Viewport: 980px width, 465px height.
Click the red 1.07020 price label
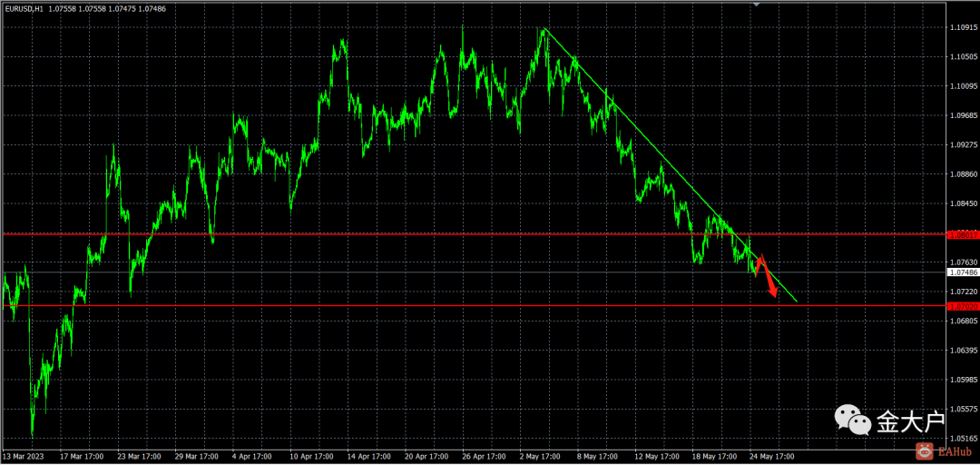(963, 307)
